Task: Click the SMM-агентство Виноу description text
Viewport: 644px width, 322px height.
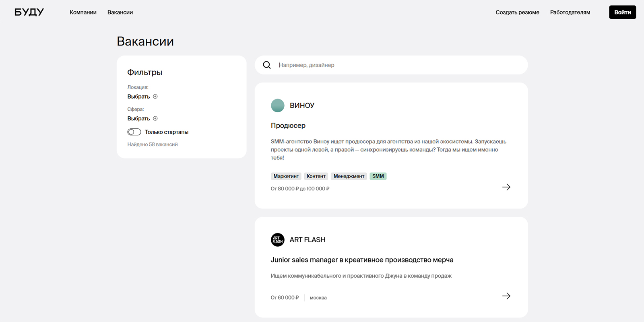Action: click(388, 150)
